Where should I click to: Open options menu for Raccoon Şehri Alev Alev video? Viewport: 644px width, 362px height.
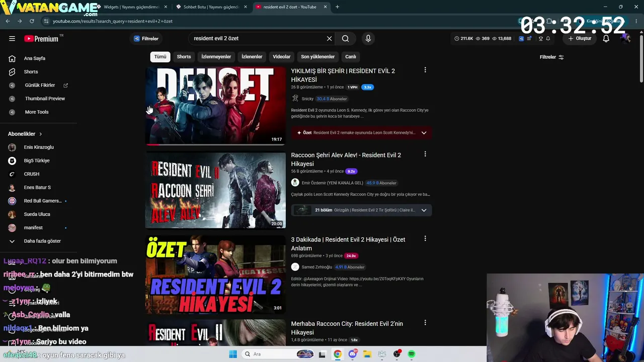[x=425, y=154]
